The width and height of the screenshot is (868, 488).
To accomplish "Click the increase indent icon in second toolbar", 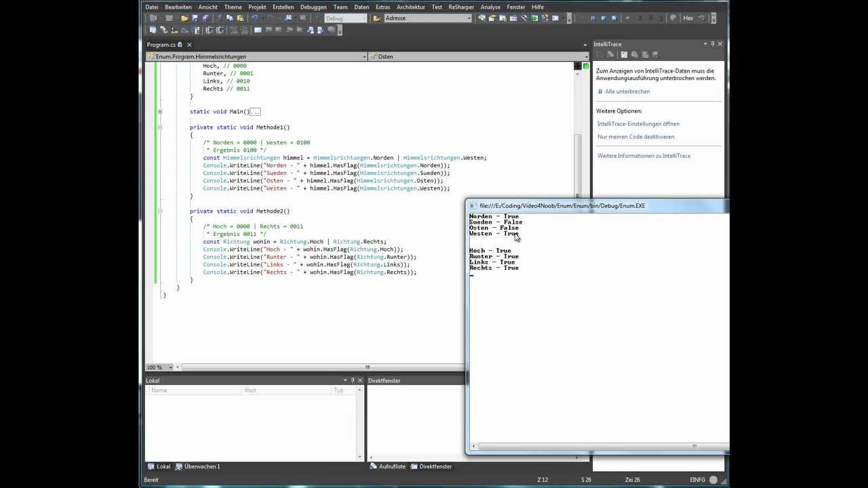I will click(220, 30).
